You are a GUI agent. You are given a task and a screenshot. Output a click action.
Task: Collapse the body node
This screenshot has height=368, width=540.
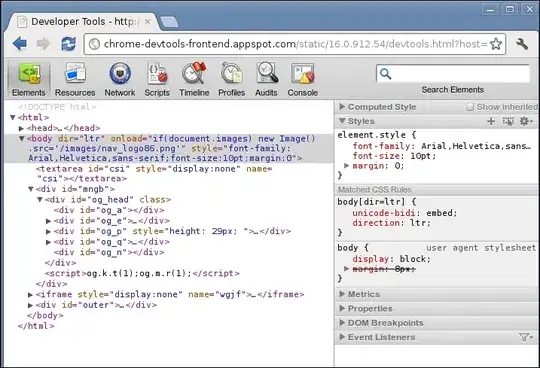pos(22,139)
